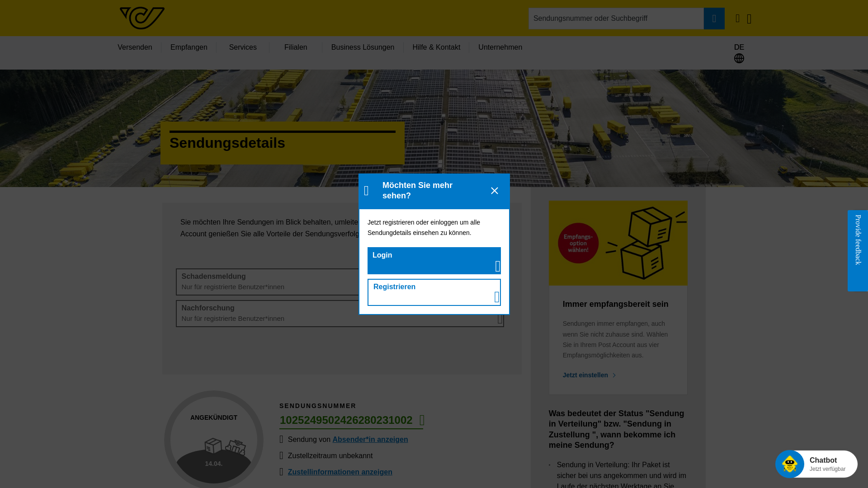Click the tracking number 1025249502426280231002
Viewport: 868px width, 488px height.
(346, 420)
